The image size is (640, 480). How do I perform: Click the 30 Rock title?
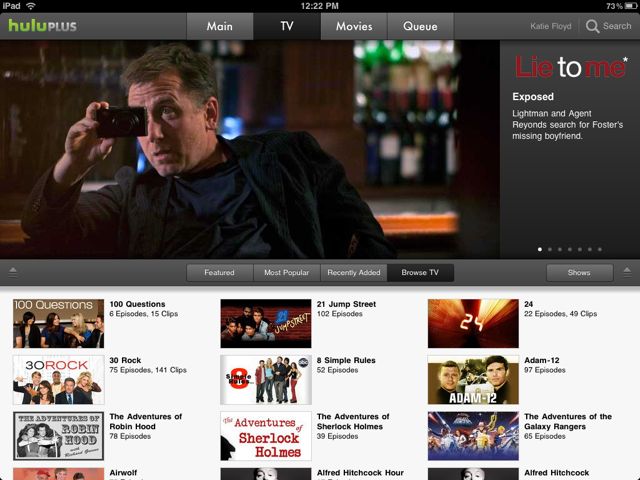point(125,360)
